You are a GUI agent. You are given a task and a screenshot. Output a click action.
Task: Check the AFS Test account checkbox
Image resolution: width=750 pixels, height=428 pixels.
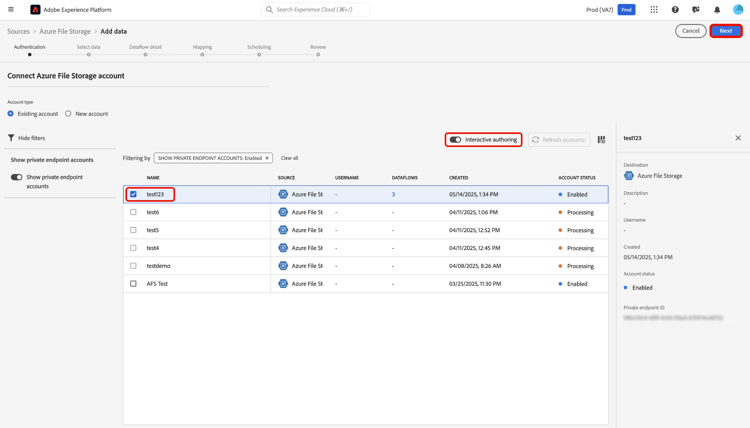click(133, 284)
